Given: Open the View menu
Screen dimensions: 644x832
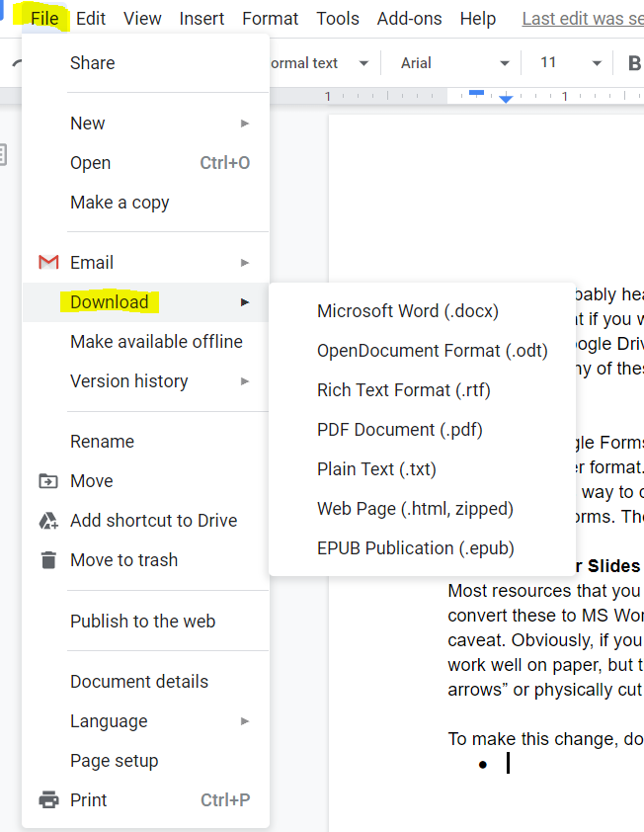Looking at the screenshot, I should pos(142,18).
